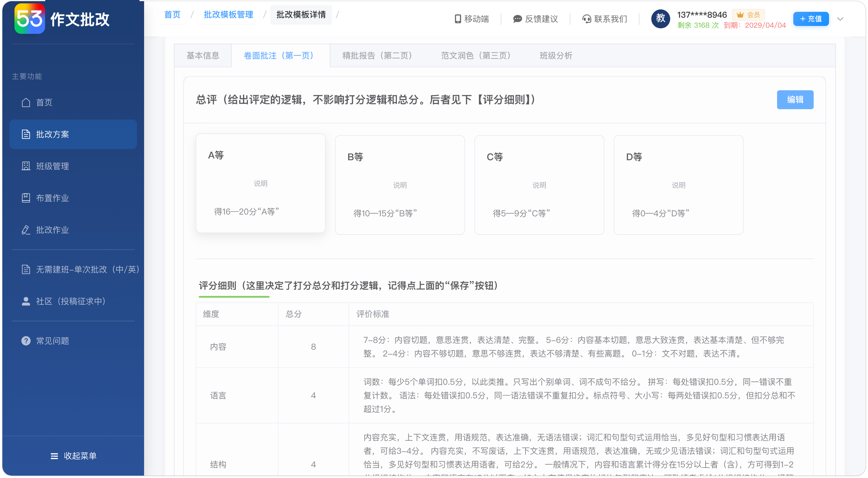
Task: Open the 范文润色 (第三页) tab
Action: [477, 55]
